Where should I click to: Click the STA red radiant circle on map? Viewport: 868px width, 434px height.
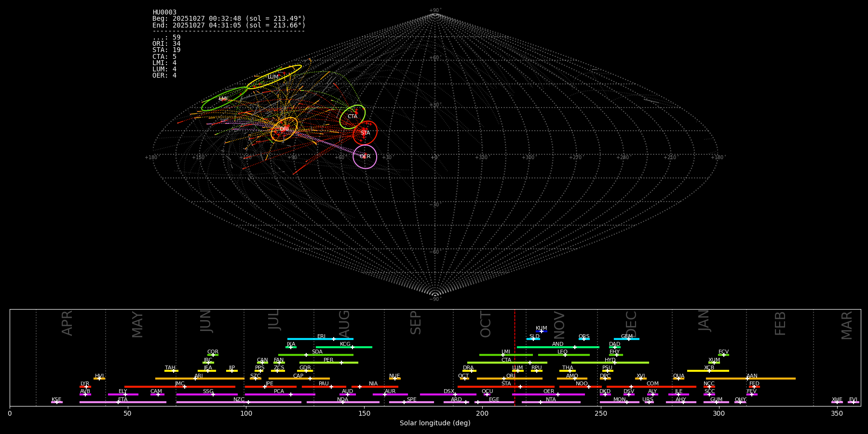coord(365,133)
